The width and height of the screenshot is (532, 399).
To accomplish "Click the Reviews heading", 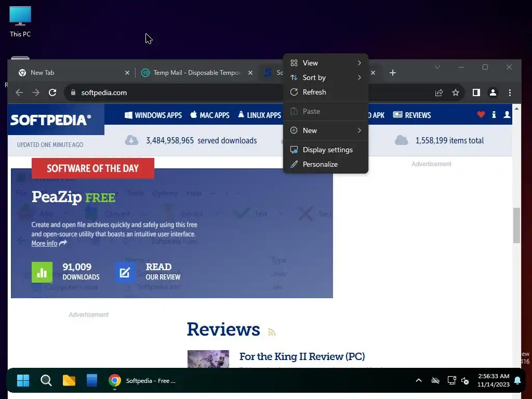I will coord(223,329).
